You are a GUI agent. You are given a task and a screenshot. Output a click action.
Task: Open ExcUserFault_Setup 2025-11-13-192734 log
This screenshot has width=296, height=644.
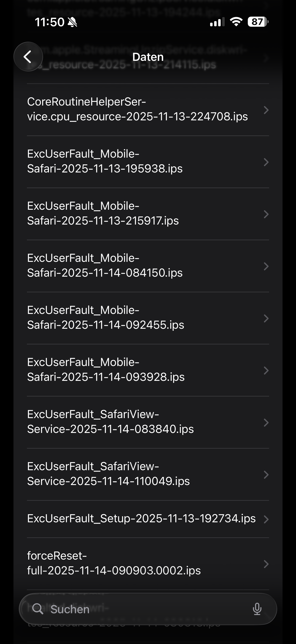tap(141, 519)
